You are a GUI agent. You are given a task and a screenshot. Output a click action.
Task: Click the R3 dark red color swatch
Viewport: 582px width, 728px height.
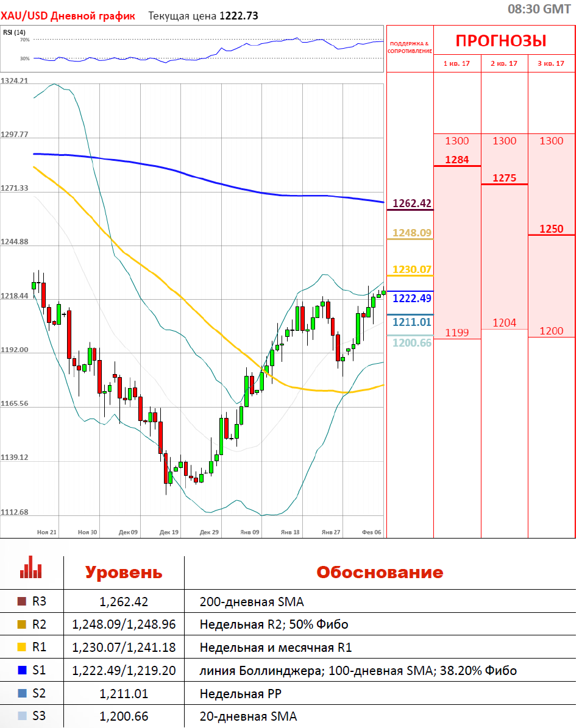tap(23, 602)
